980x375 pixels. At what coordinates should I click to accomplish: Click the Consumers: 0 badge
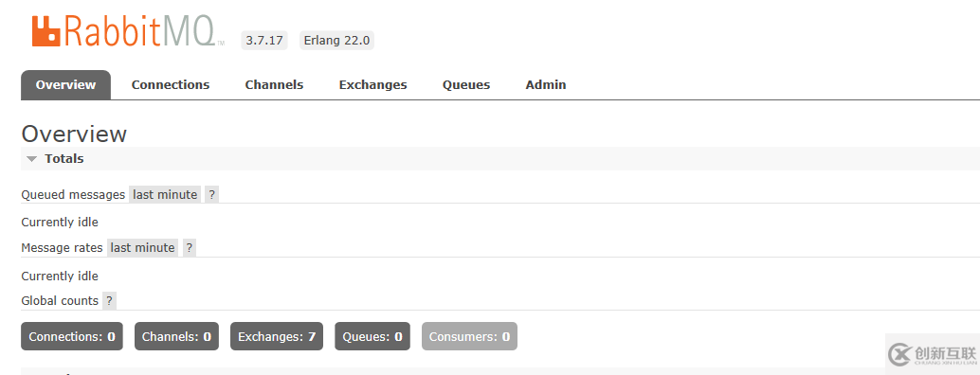click(469, 336)
